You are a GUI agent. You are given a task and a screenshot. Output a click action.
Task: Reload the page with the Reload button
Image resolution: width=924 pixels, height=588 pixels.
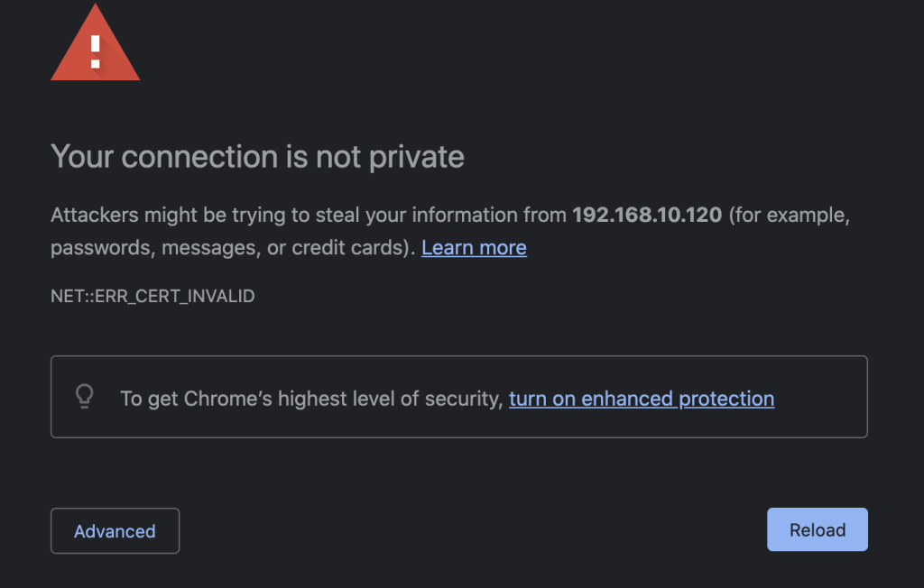(818, 529)
